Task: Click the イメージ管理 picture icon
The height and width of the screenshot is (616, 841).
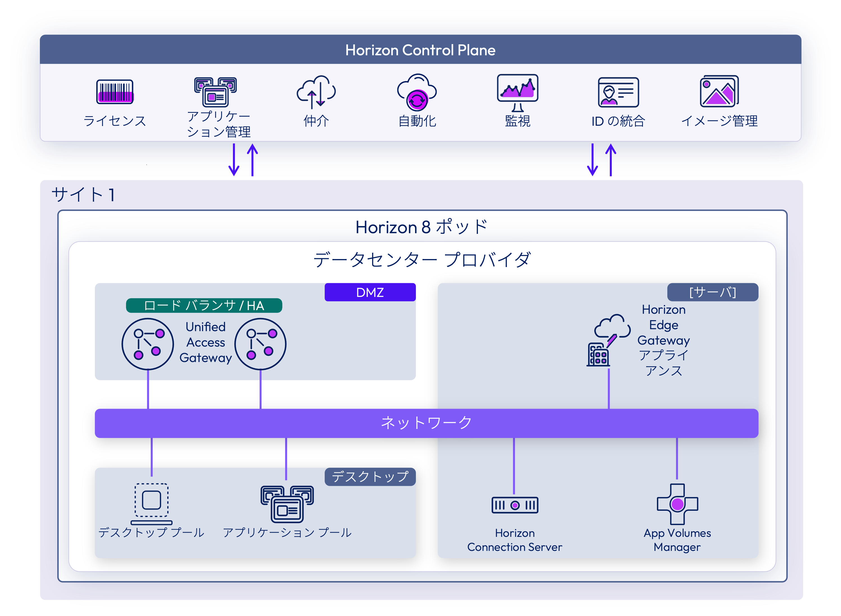Action: click(x=719, y=91)
